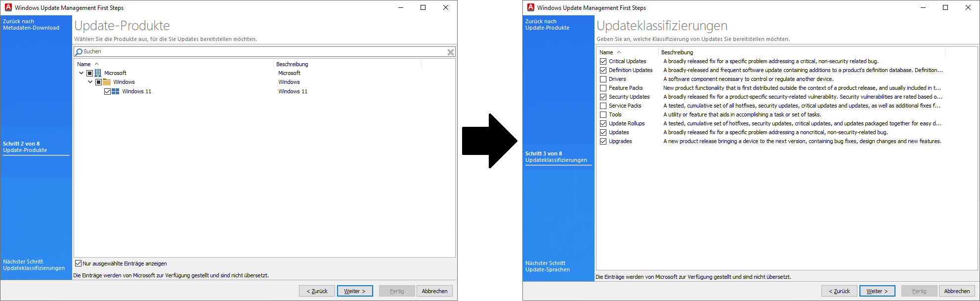
Task: Check the Feature Packs checkbox
Action: (603, 88)
